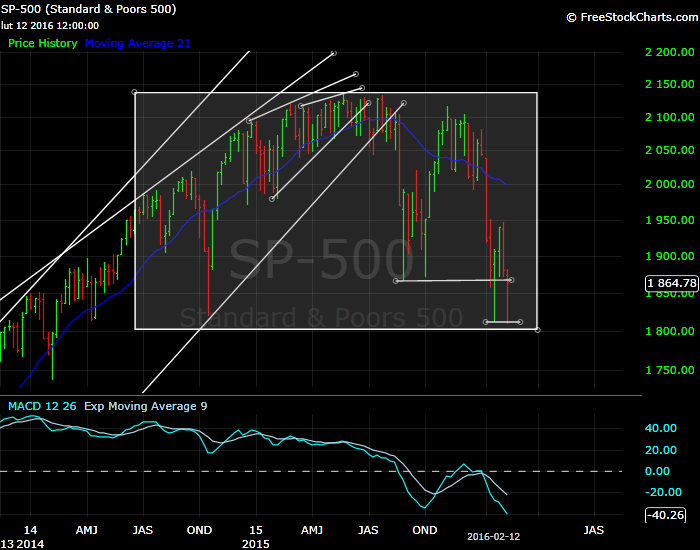Click the 2 100.00 price axis label
The height and width of the screenshot is (550, 700).
pos(670,117)
